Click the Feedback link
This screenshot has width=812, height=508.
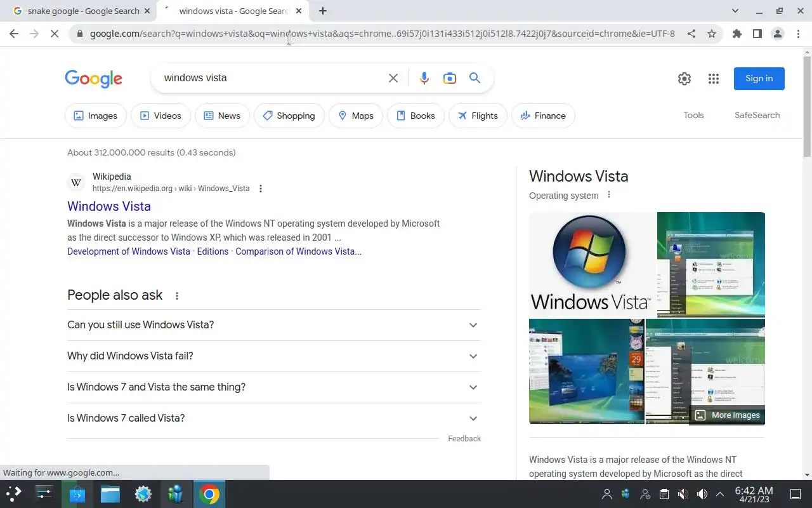464,439
